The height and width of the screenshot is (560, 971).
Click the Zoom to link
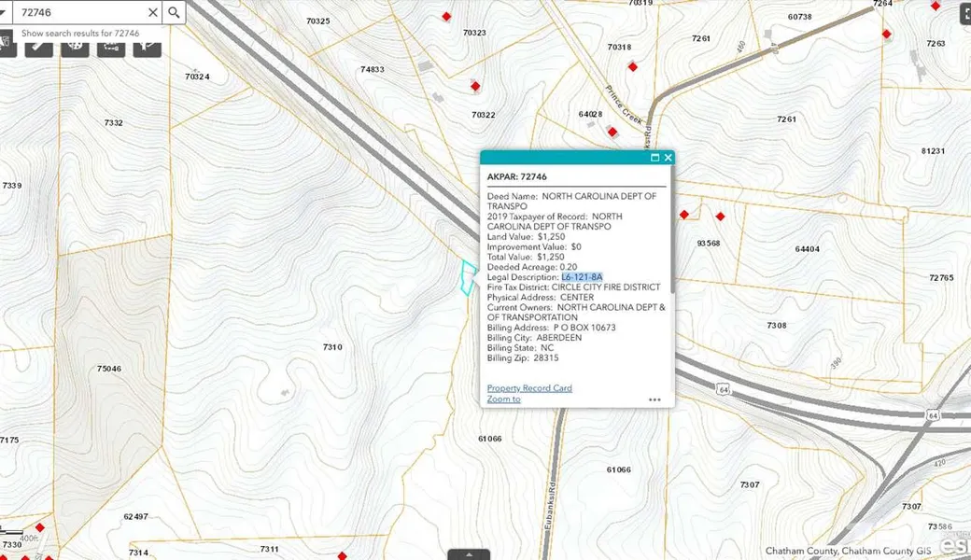tap(503, 399)
